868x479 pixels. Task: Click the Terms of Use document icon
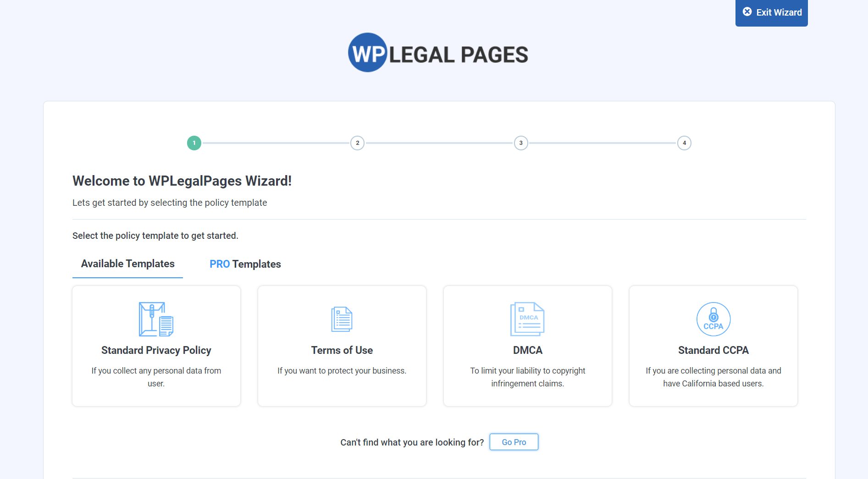[342, 319]
